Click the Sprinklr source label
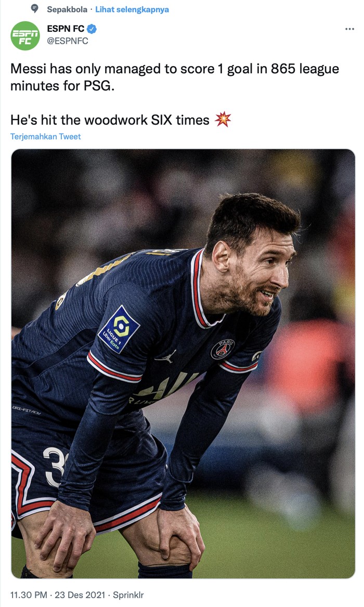This screenshot has width=364, height=607. tap(128, 595)
